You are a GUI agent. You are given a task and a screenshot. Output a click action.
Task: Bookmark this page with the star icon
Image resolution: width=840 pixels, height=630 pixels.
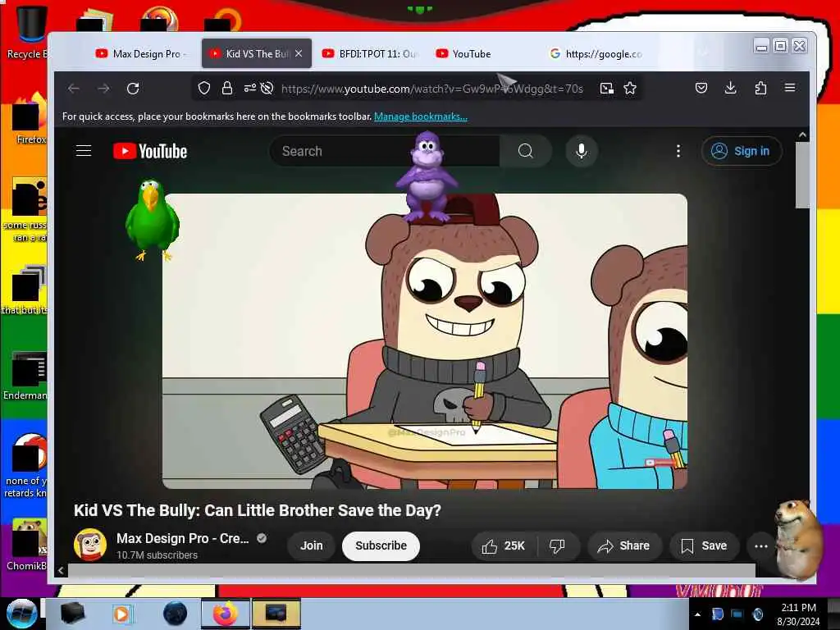click(630, 89)
